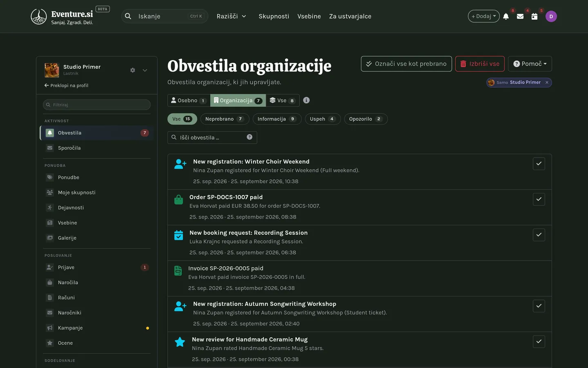The image size is (588, 368).
Task: Filter by Opozorilo notifications
Action: [366, 119]
